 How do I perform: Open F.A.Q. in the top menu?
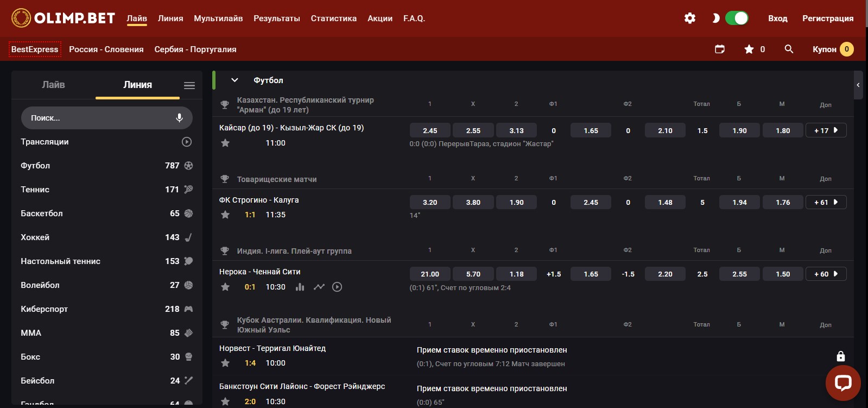[414, 18]
